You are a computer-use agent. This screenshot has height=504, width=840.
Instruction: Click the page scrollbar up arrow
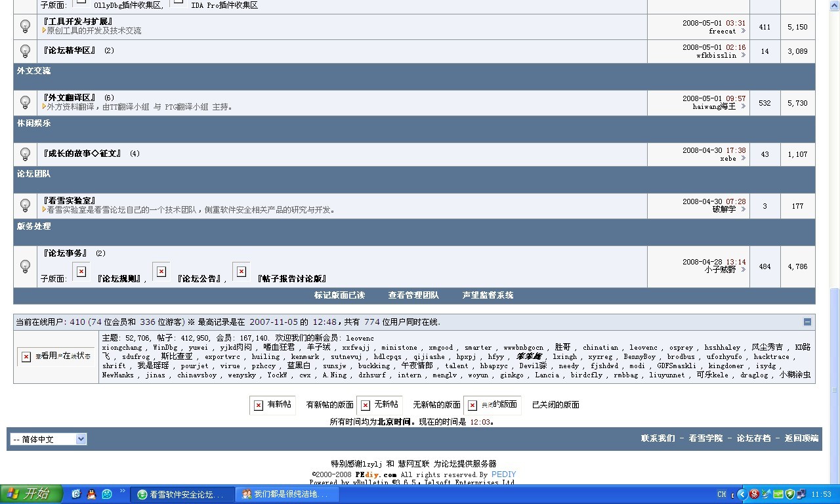[835, 4]
